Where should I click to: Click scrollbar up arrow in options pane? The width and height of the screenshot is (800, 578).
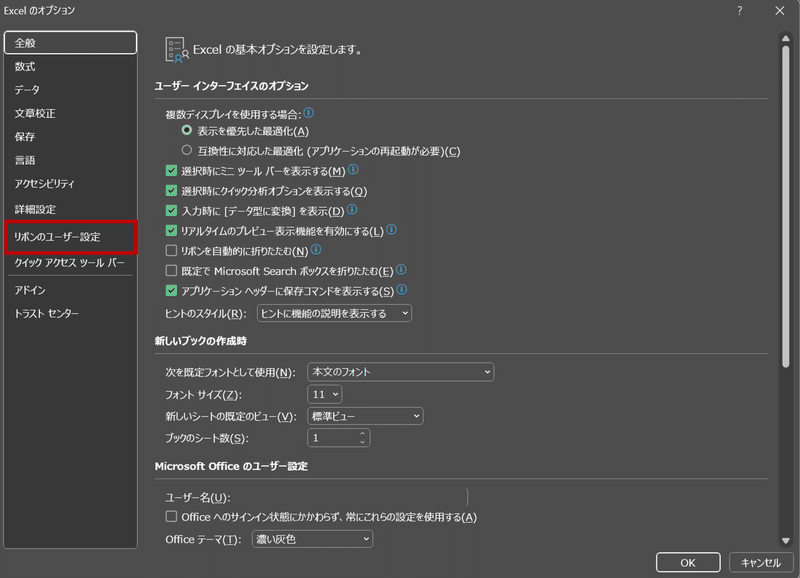pyautogui.click(x=786, y=38)
